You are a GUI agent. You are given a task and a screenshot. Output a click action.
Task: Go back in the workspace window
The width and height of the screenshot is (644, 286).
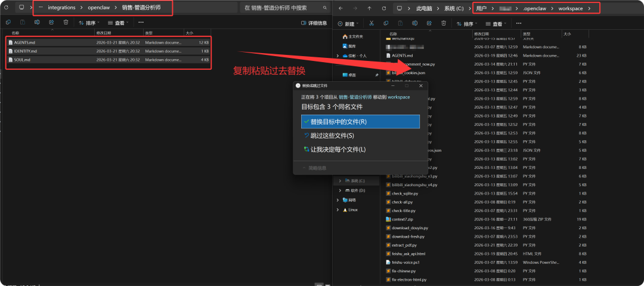(342, 8)
